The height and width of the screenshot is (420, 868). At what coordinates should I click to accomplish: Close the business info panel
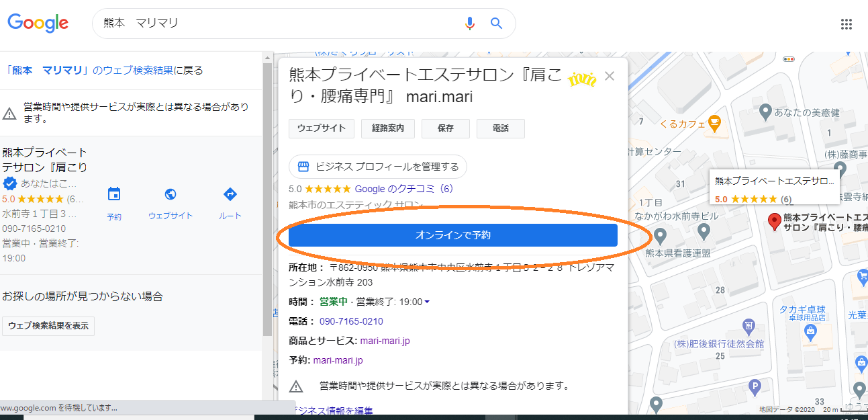click(x=610, y=76)
